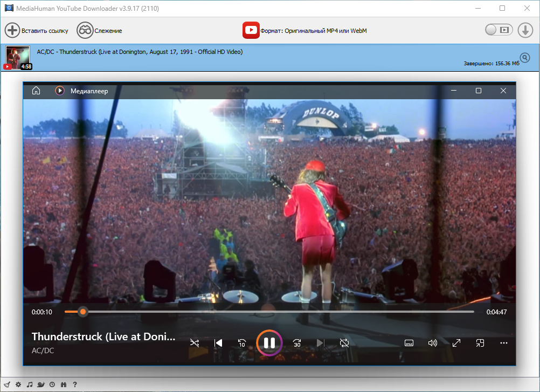The height and width of the screenshot is (392, 540).
Task: Click elapsed time 0:00:10 label
Action: pos(41,312)
